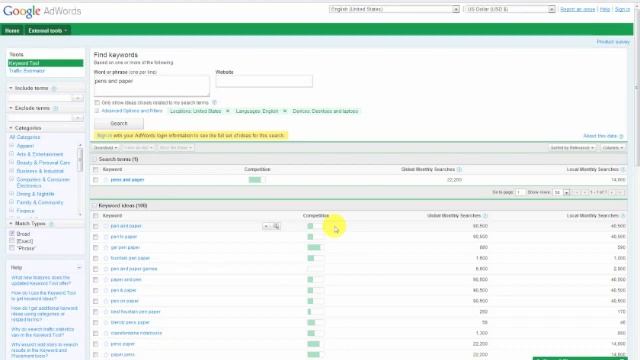Click the Include terms input field
This screenshot has height=360, width=640.
40,98
